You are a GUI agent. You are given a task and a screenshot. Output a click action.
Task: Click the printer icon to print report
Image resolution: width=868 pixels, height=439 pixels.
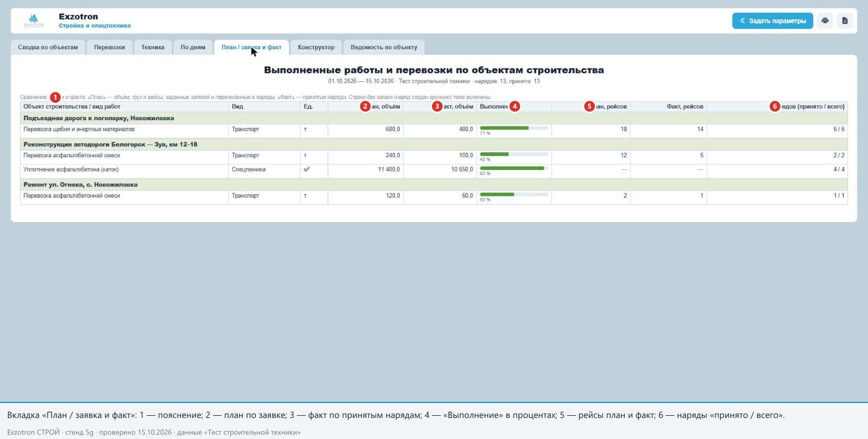(825, 20)
